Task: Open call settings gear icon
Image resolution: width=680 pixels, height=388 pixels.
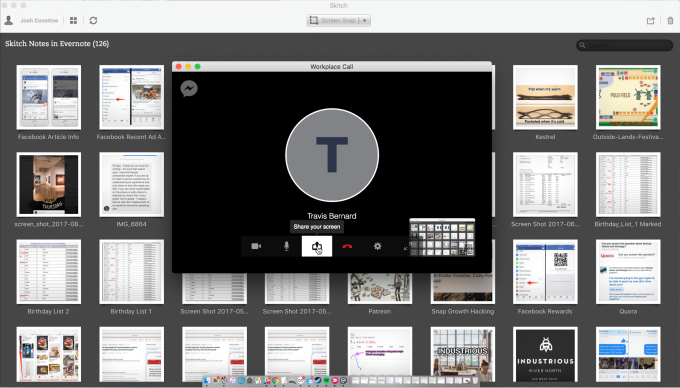Action: click(x=378, y=246)
